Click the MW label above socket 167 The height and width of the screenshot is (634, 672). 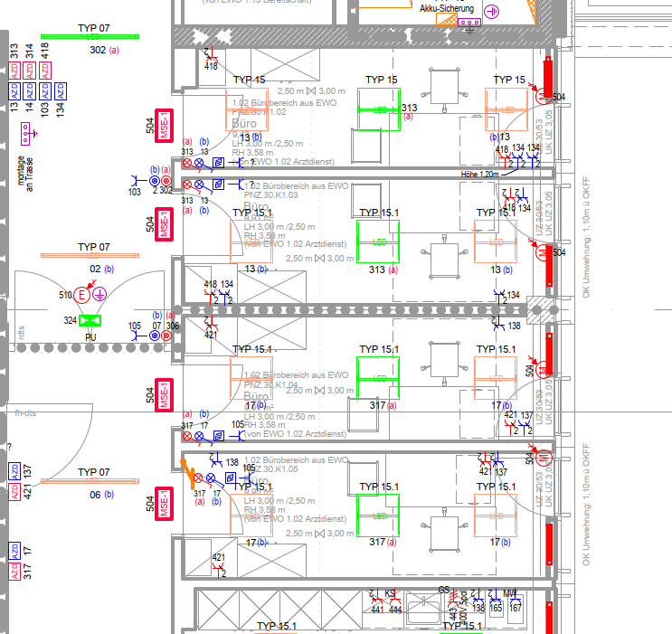(x=509, y=593)
